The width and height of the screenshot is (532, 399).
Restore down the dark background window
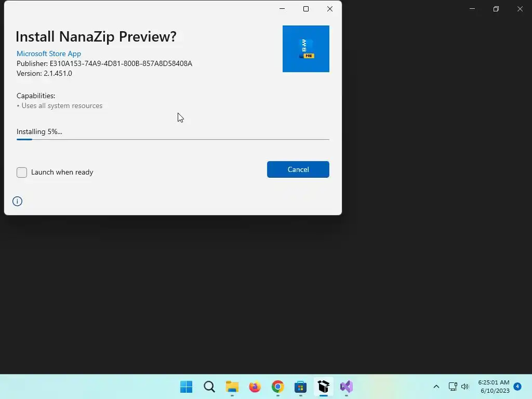pyautogui.click(x=496, y=9)
